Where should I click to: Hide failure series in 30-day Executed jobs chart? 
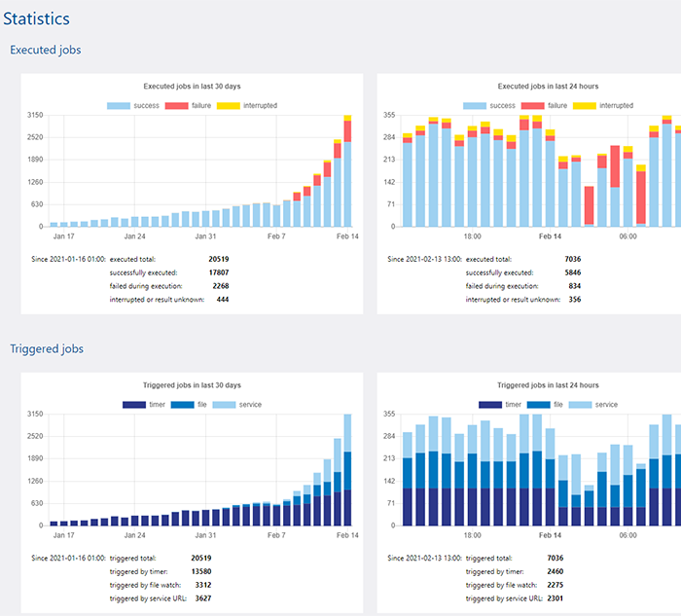(191, 105)
